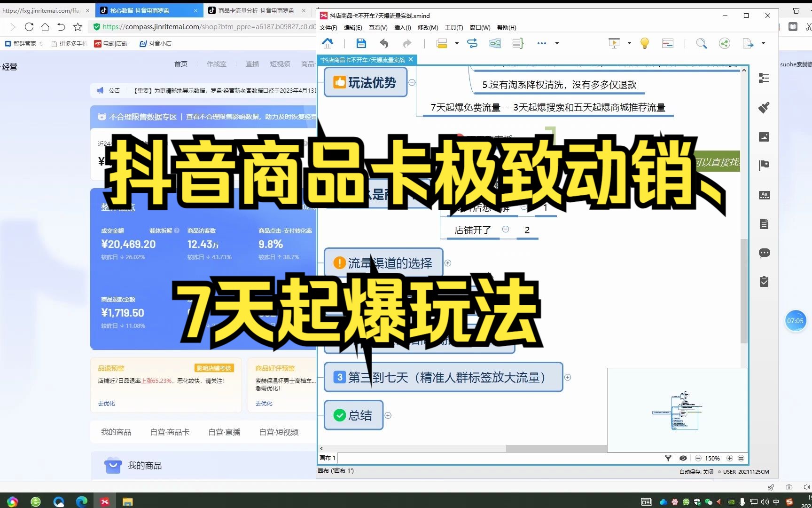
Task: Insert a topic via the yellow topic icon
Action: (442, 43)
